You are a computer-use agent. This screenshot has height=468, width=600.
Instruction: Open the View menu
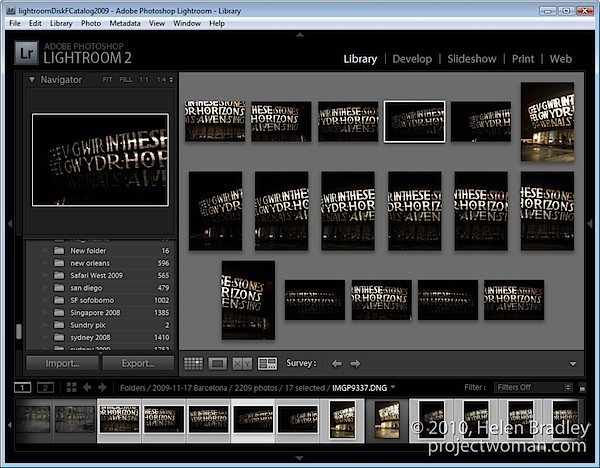click(157, 23)
